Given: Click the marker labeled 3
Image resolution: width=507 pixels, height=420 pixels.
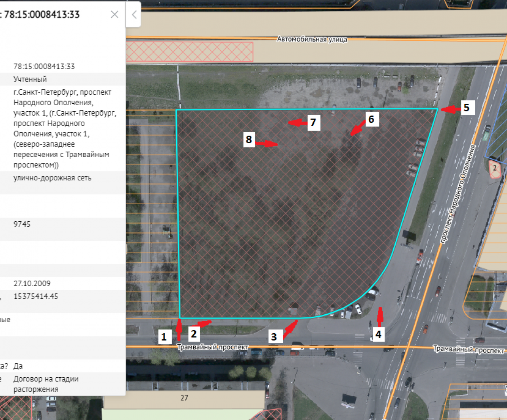Looking at the screenshot, I should pyautogui.click(x=274, y=337).
